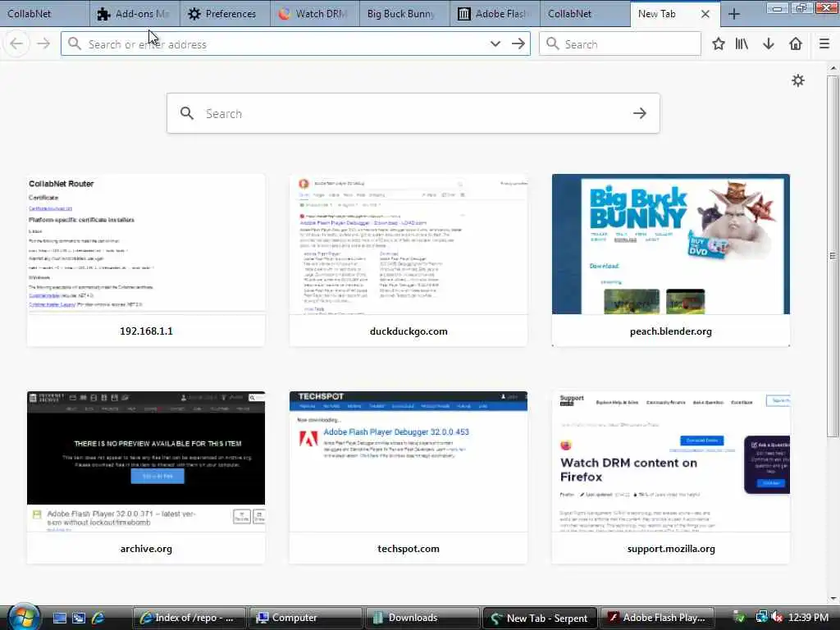Click the duckduckgo.com tile label
The width and height of the screenshot is (840, 630).
pyautogui.click(x=409, y=331)
